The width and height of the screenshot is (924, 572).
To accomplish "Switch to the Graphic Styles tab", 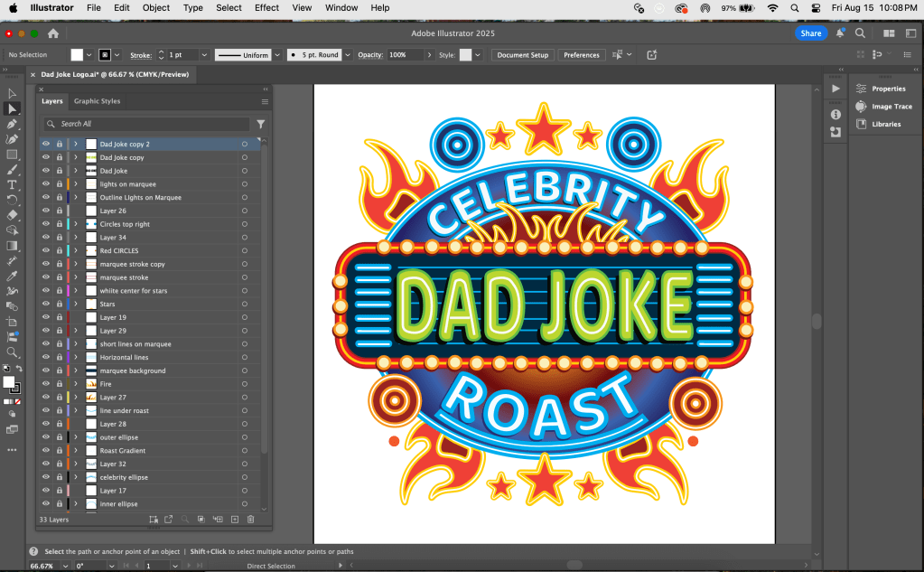I will tap(97, 101).
